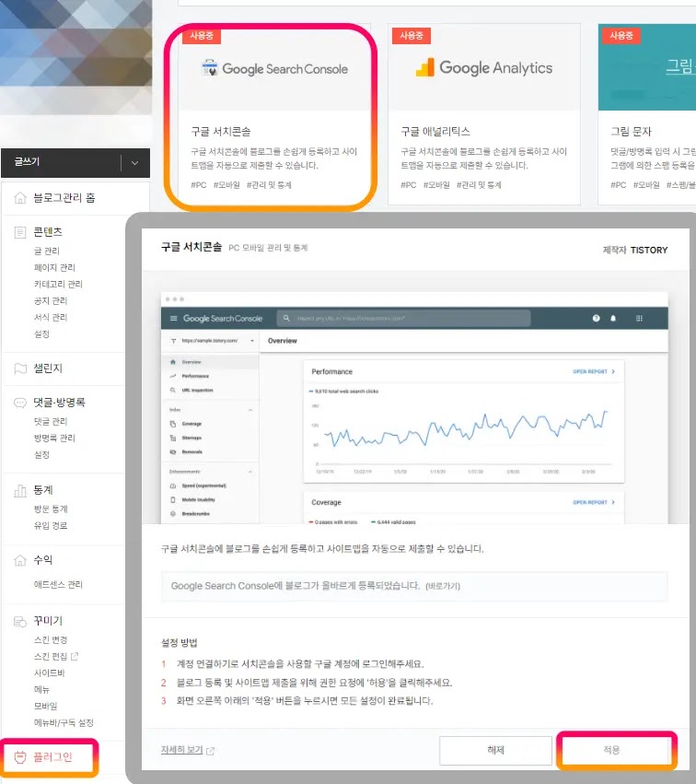Click the 콘텐츠 document icon
The width and height of the screenshot is (696, 784).
(x=20, y=232)
